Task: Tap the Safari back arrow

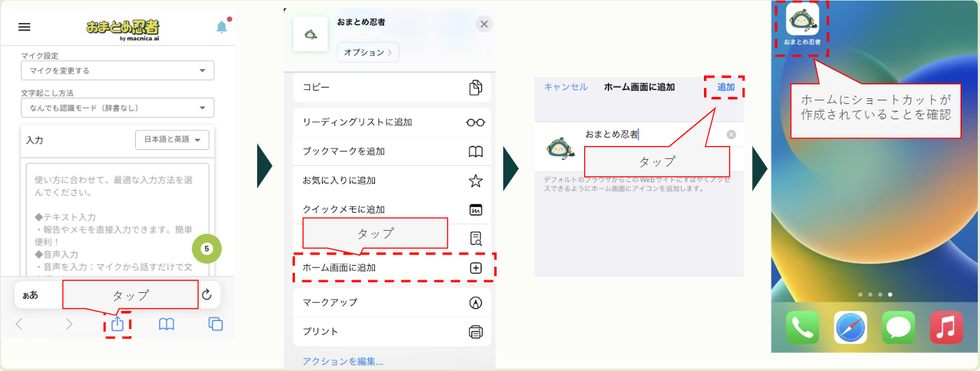Action: (x=19, y=324)
